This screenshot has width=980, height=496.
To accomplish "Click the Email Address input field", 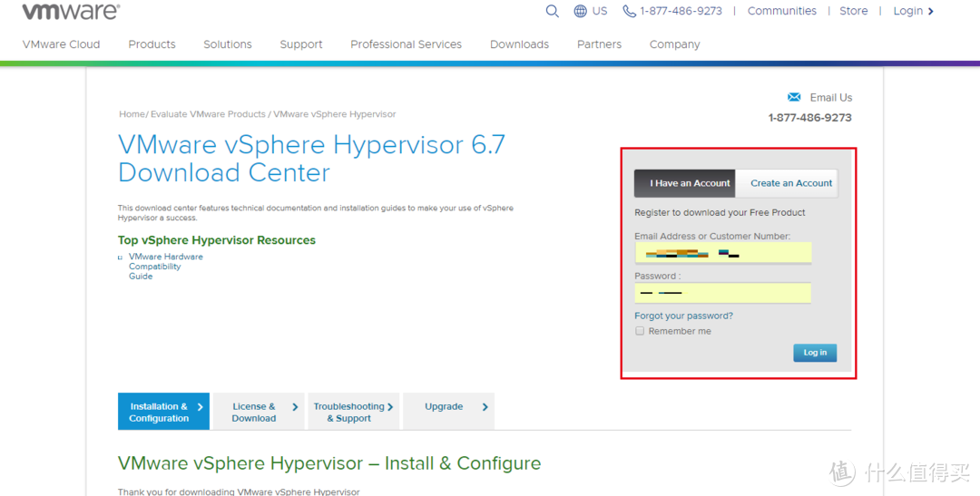I will pyautogui.click(x=722, y=253).
